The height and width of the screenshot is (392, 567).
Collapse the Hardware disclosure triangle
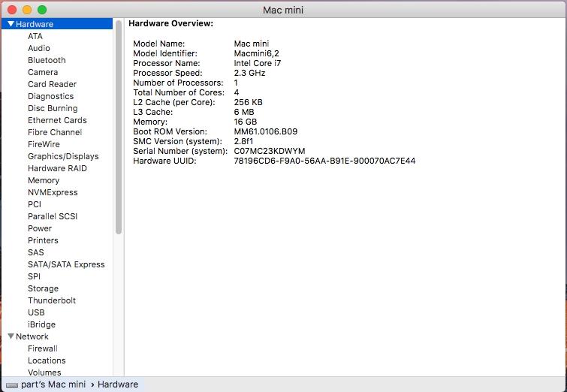(x=11, y=24)
